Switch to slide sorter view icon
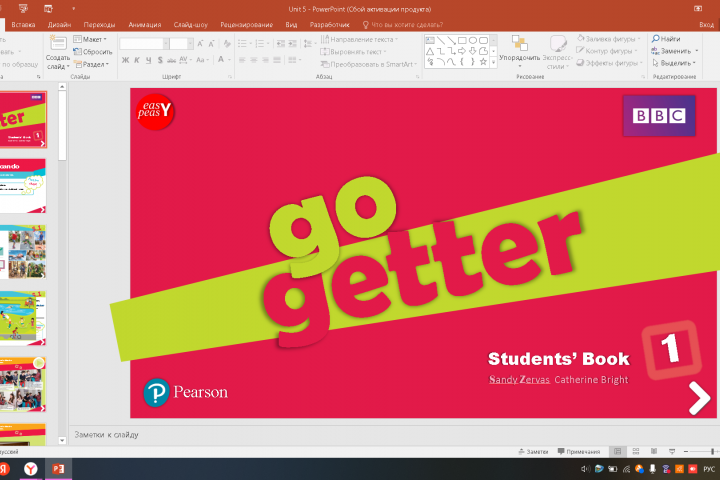 (x=636, y=452)
